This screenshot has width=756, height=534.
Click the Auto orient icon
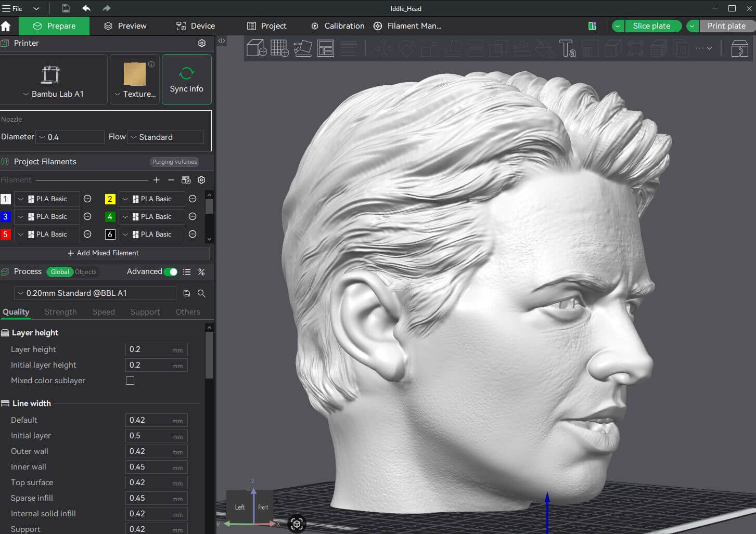coord(302,48)
